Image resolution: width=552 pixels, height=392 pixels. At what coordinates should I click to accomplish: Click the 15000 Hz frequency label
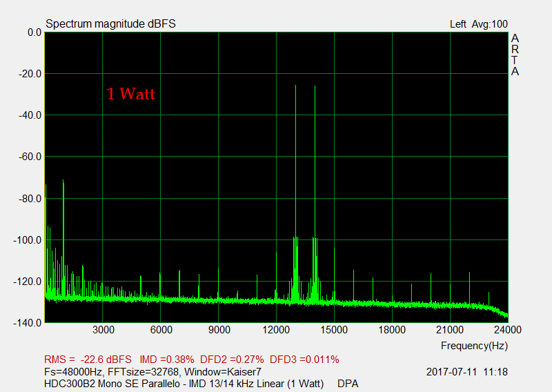[334, 330]
